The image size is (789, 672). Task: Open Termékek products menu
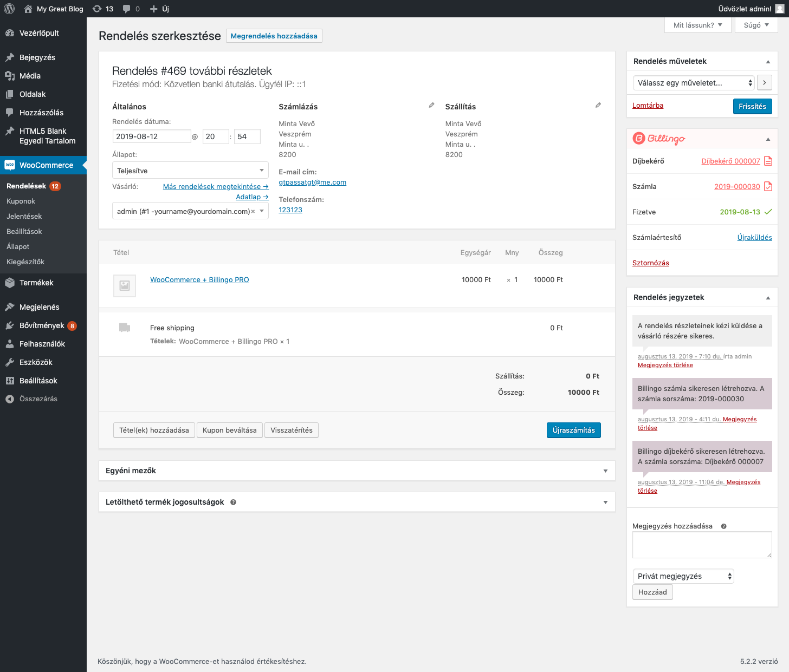[x=43, y=283]
